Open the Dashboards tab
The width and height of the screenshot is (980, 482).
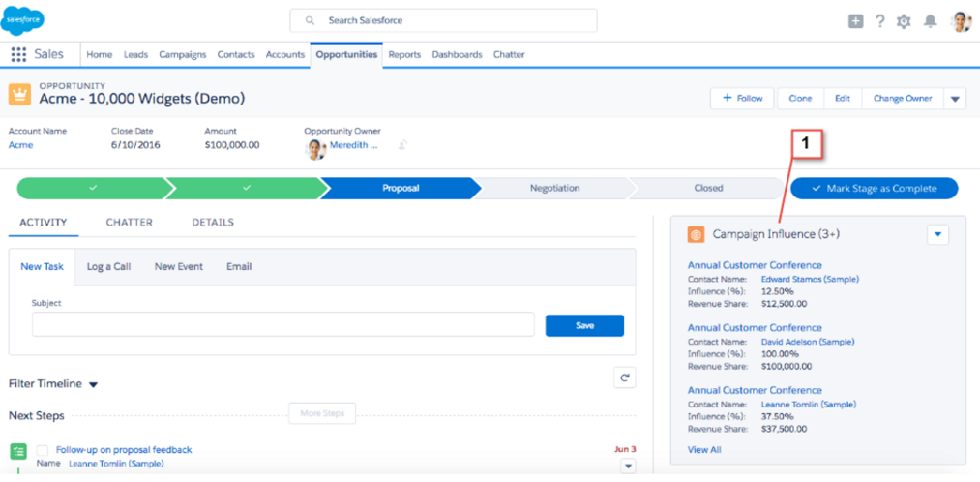[x=457, y=54]
